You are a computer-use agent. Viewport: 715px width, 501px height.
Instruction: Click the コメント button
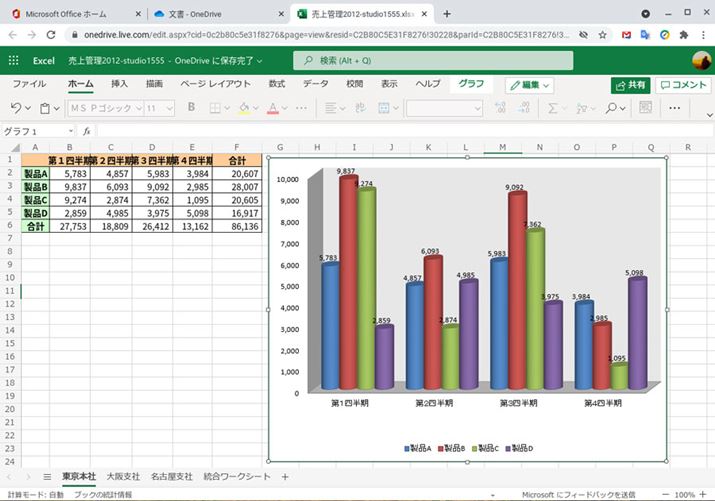(682, 85)
